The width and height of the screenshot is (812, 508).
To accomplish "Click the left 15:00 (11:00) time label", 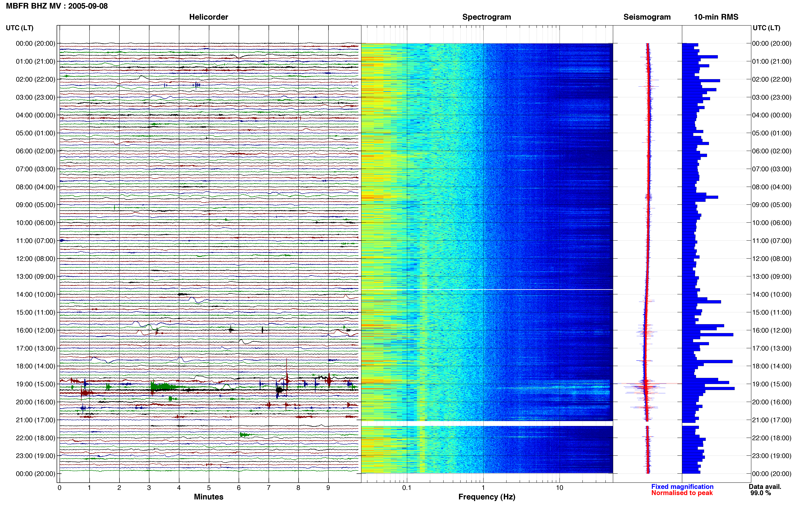I will coord(36,313).
